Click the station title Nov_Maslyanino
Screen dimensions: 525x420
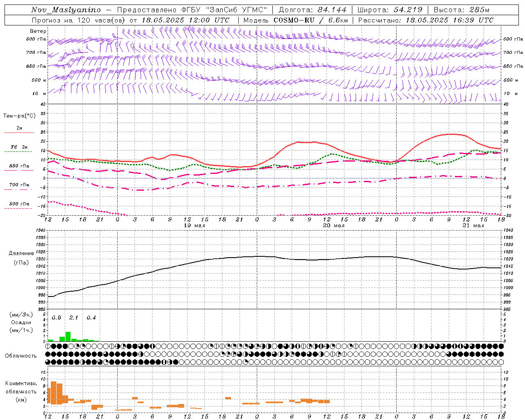66,10
